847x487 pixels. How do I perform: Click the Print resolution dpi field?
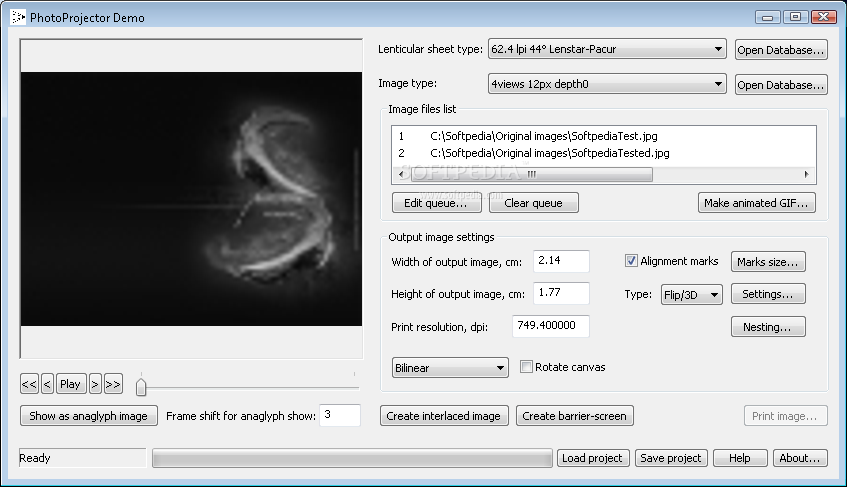550,326
